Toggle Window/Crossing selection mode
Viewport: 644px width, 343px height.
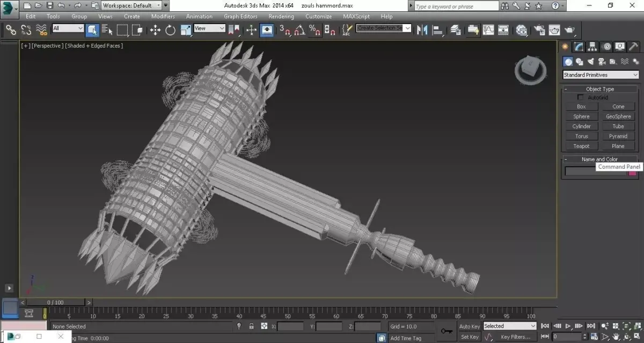pos(136,30)
